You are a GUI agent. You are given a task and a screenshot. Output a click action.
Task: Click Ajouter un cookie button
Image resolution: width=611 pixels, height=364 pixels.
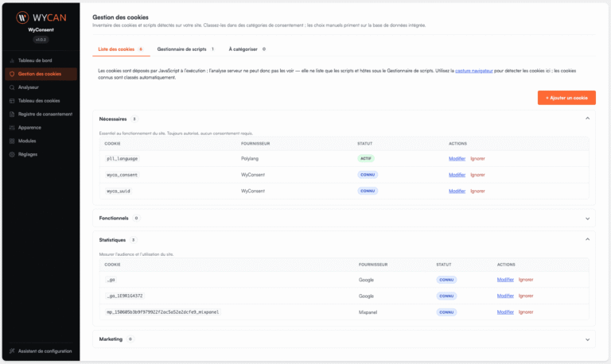[566, 98]
